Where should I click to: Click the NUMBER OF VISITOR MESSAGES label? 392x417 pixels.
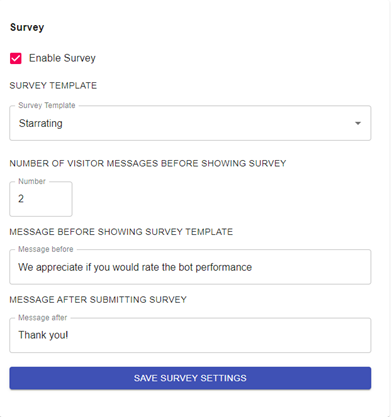pyautogui.click(x=148, y=163)
